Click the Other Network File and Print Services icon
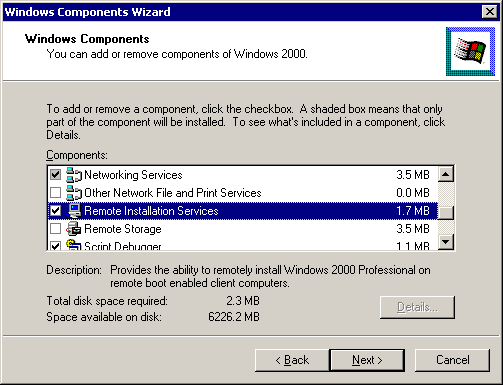This screenshot has height=385, width=503. (74, 193)
